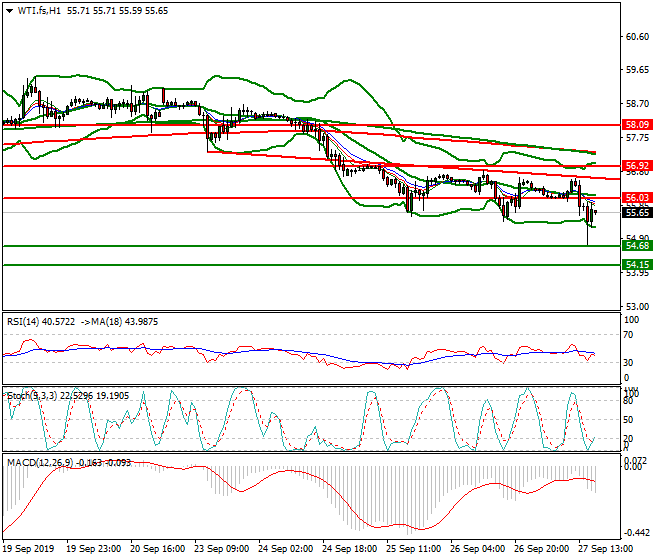Screen dimensions: 660x560
Task: Click the 24 Sep 02:00 time axis label
Action: click(x=285, y=549)
